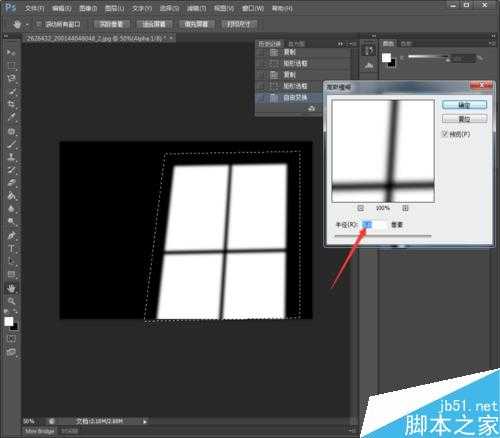Viewport: 500px width, 438px height.
Task: Select the Move tool in the toolbar
Action: [x=11, y=52]
